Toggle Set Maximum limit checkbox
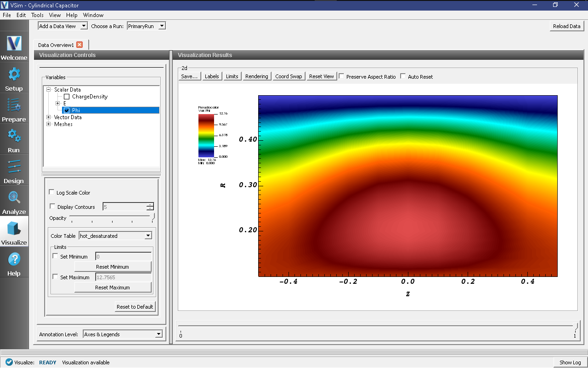This screenshot has width=588, height=368. pos(56,277)
